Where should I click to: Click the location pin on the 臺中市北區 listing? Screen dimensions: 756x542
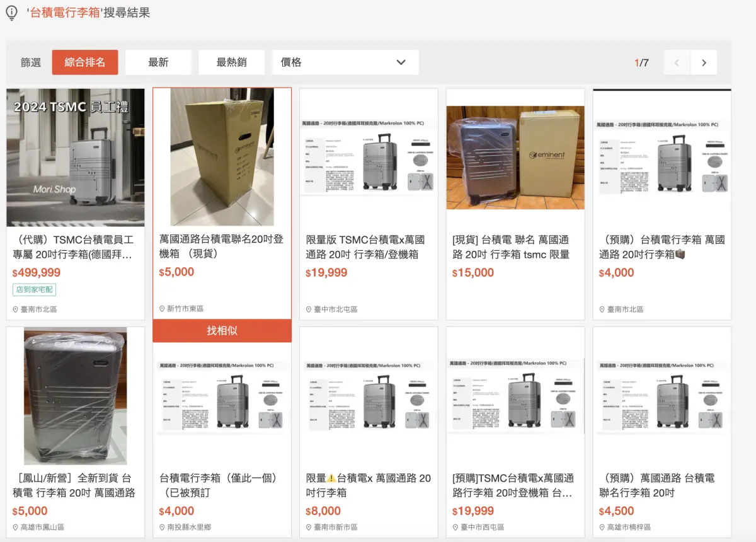point(309,309)
